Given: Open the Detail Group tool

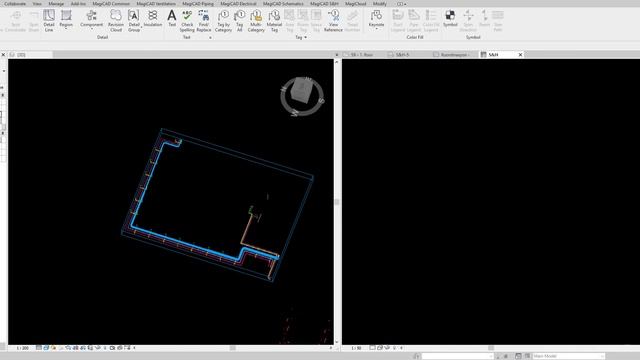Looking at the screenshot, I should (x=134, y=21).
